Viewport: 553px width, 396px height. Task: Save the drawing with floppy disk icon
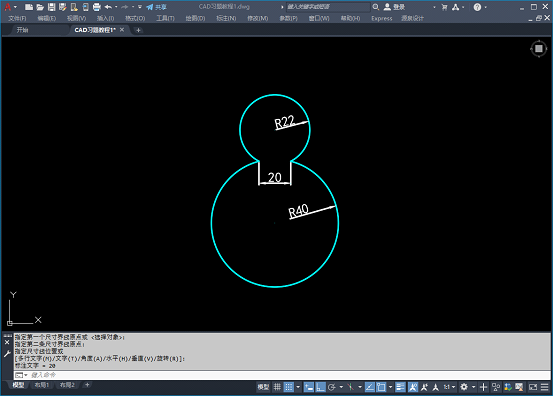51,7
